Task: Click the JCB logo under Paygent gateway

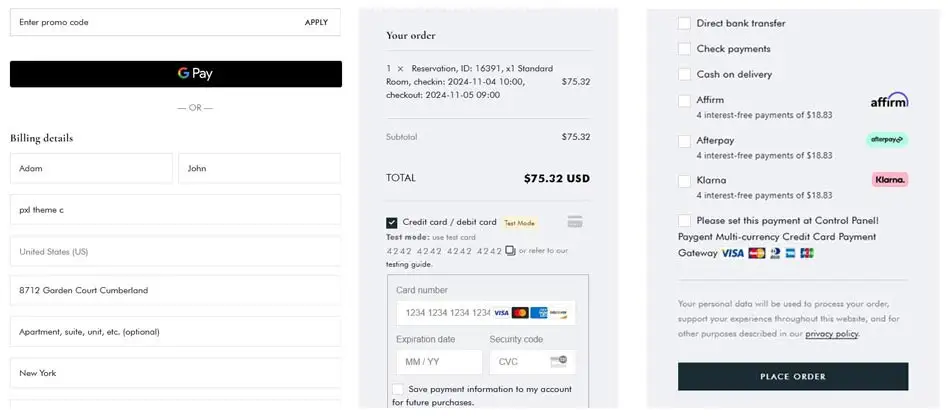Action: 807,253
